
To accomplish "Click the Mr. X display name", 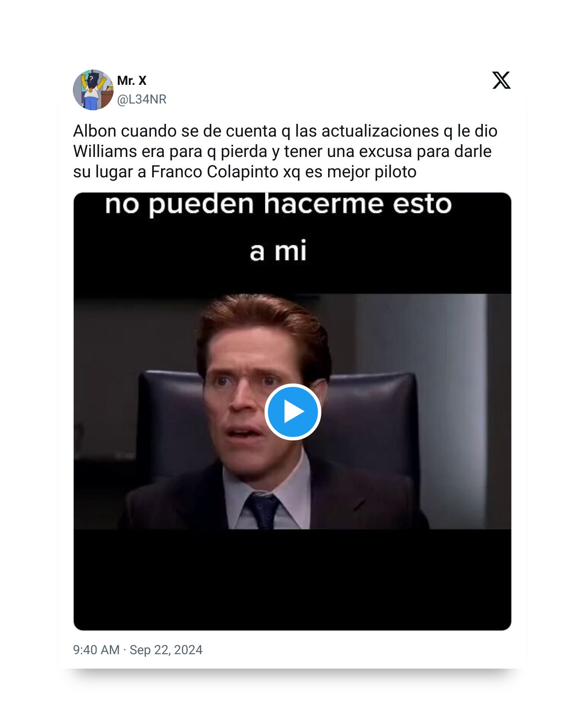I will pyautogui.click(x=131, y=80).
